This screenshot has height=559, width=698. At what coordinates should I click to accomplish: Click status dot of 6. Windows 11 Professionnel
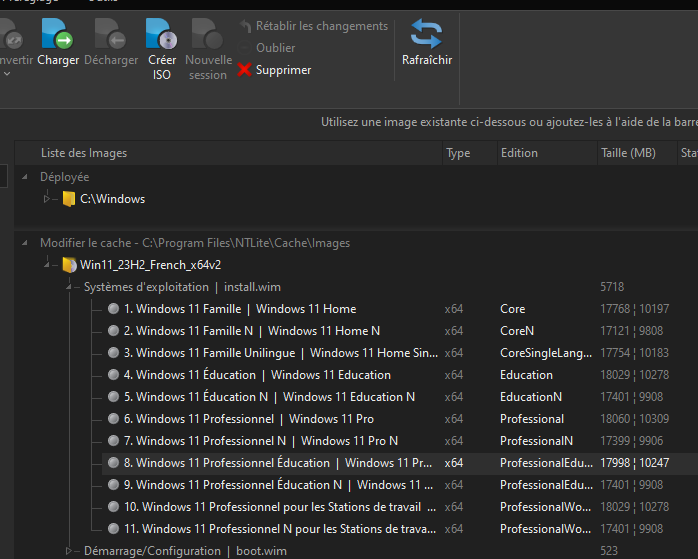[114, 418]
